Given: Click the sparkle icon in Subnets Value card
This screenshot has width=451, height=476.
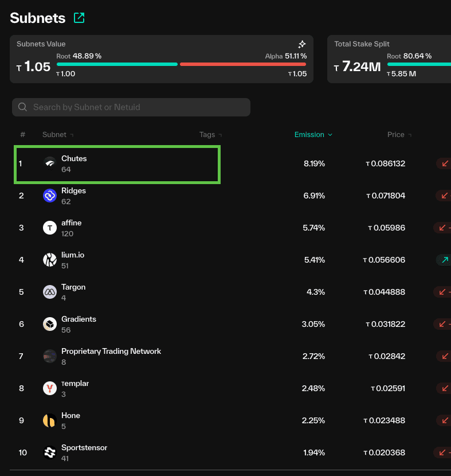Looking at the screenshot, I should pyautogui.click(x=302, y=44).
